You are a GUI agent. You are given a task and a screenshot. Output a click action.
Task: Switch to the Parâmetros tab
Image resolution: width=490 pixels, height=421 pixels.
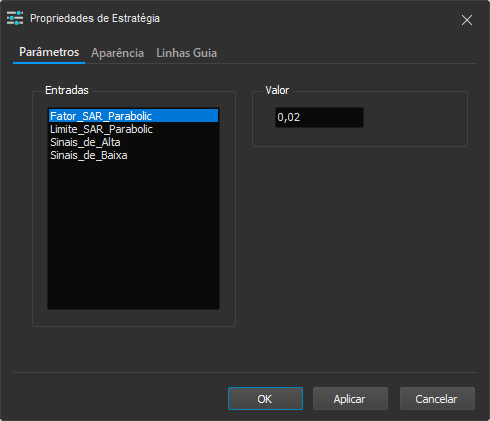click(49, 52)
